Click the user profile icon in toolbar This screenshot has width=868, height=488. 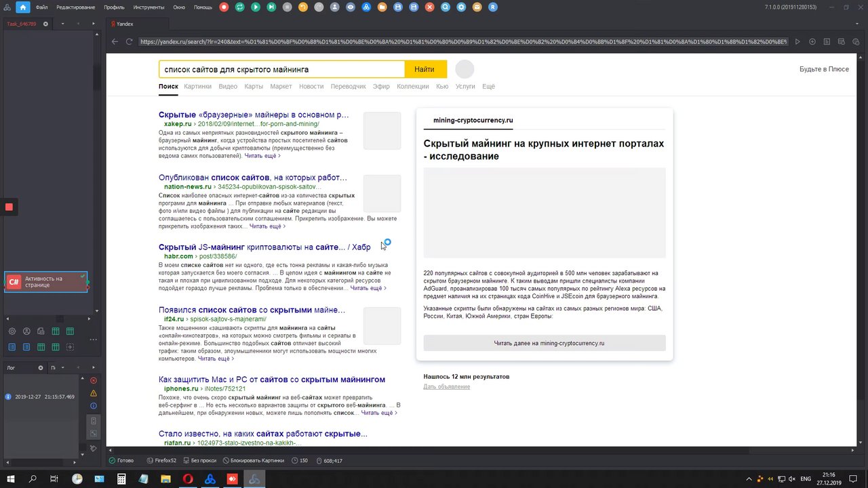(335, 7)
